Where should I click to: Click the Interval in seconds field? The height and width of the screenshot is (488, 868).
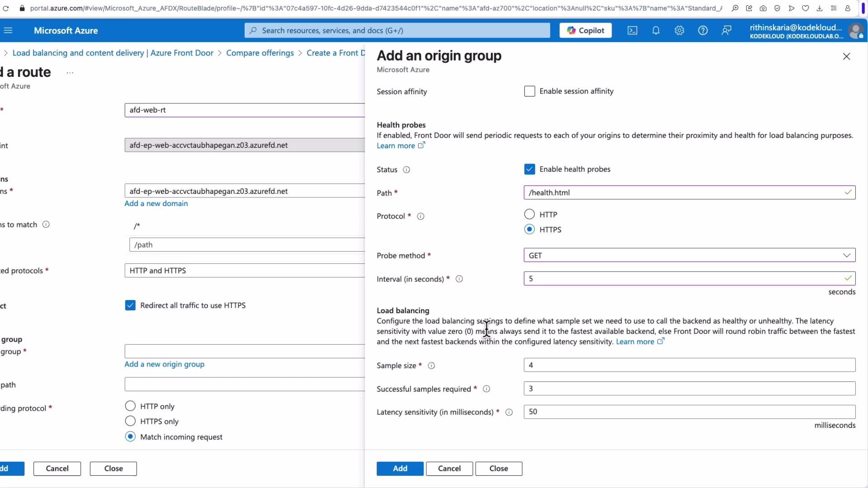[689, 278]
